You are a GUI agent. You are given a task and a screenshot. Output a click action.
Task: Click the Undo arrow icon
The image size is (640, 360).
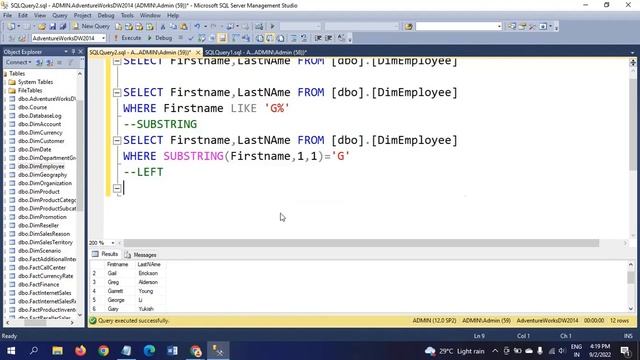197,27
